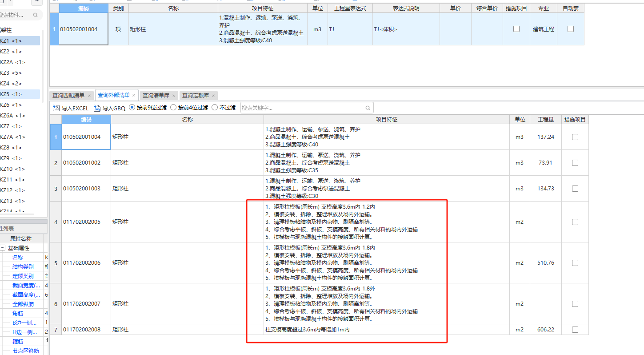Click code cell 011702002006 in lower list
644x355 pixels.
click(86, 263)
